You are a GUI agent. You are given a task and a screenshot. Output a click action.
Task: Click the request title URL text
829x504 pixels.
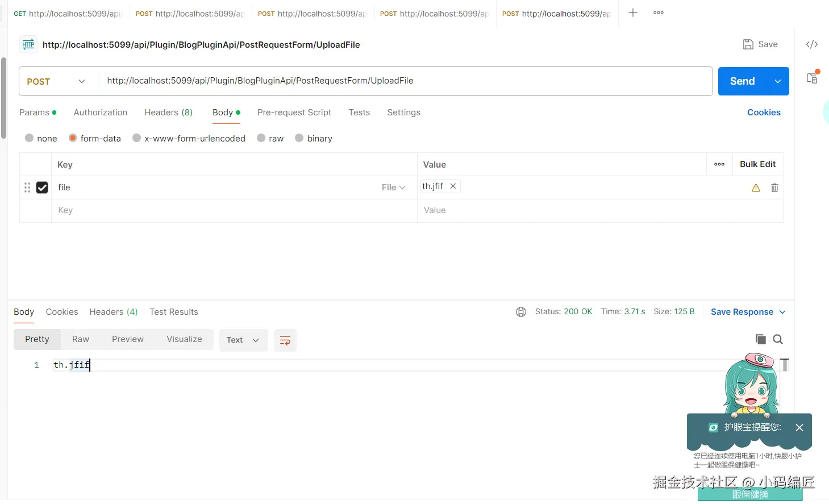(201, 45)
